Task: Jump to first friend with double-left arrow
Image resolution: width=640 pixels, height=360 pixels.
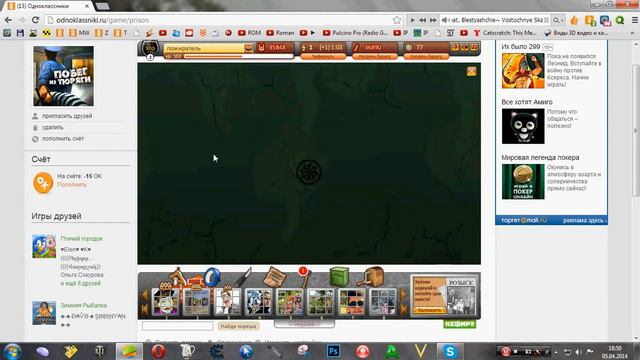Action: pyautogui.click(x=144, y=309)
